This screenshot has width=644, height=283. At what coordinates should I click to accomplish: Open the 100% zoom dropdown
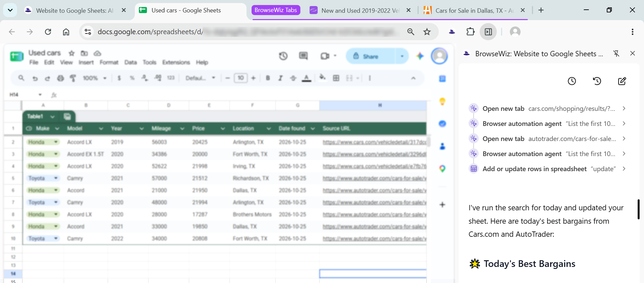(95, 78)
